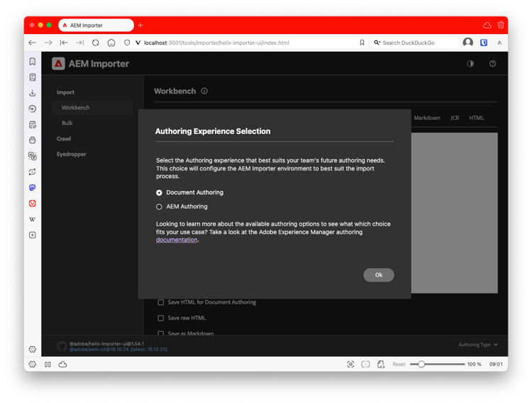This screenshot has height=403, width=532.
Task: Open the Bookmarks panel in sidebar
Action: coord(32,62)
